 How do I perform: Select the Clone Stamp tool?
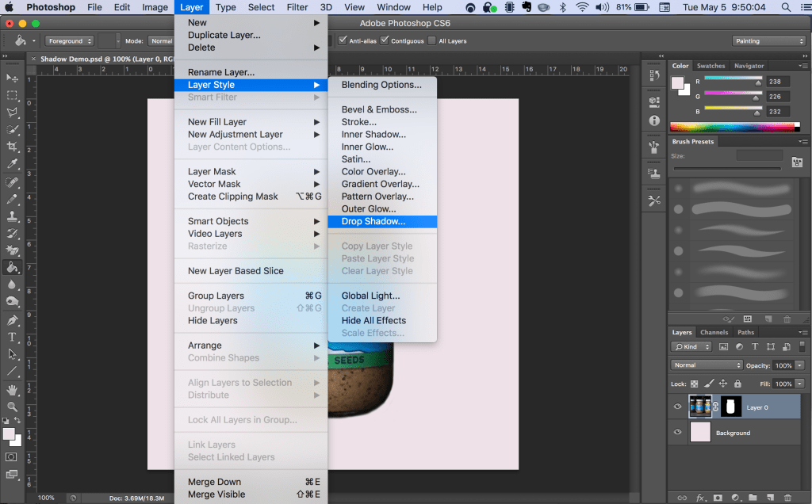(x=12, y=216)
